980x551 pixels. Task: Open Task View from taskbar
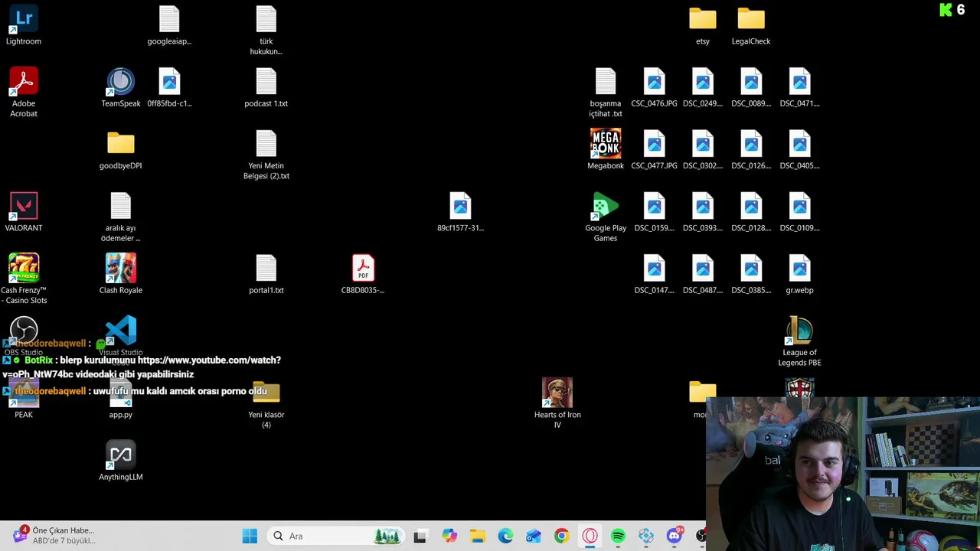(x=420, y=536)
